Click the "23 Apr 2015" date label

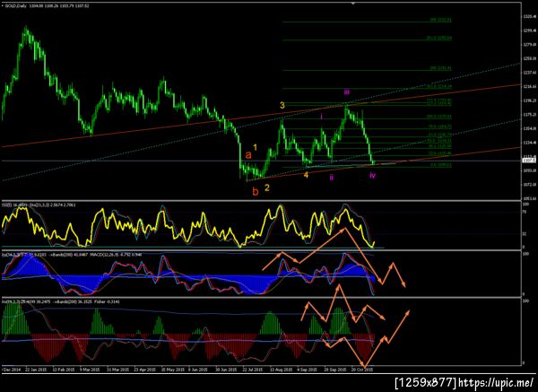point(144,370)
